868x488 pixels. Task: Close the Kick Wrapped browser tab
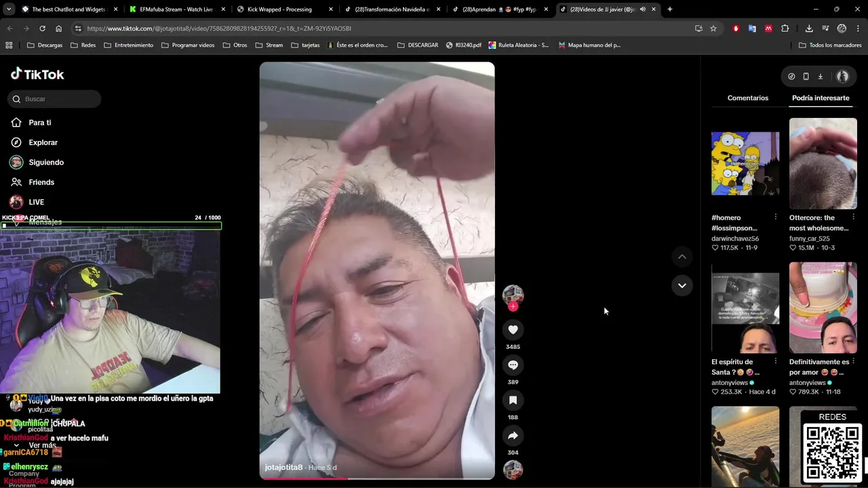tap(331, 9)
